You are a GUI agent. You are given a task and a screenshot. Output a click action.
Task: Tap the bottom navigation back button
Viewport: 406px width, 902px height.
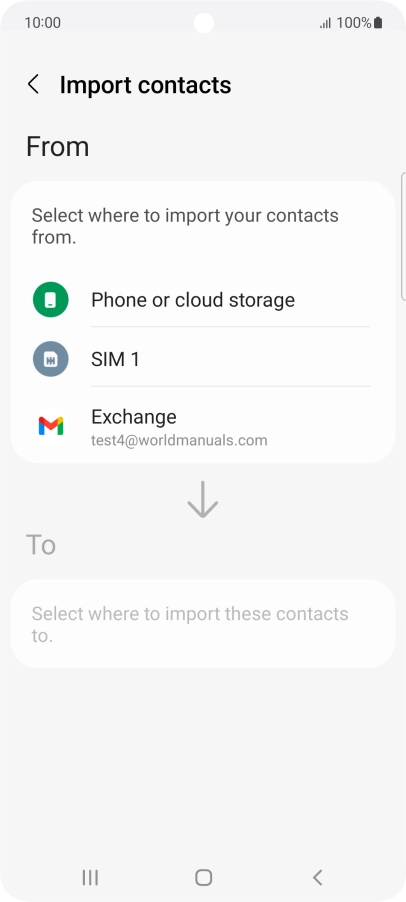pyautogui.click(x=317, y=877)
